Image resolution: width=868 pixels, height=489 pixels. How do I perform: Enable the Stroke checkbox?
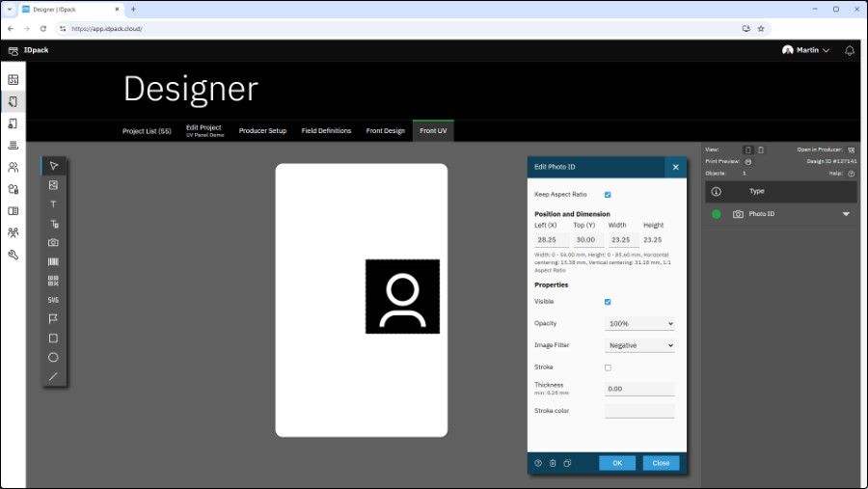pyautogui.click(x=608, y=367)
